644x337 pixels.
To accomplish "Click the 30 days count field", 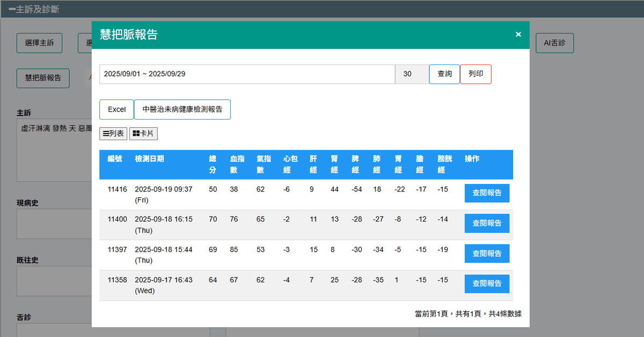I will pyautogui.click(x=412, y=74).
